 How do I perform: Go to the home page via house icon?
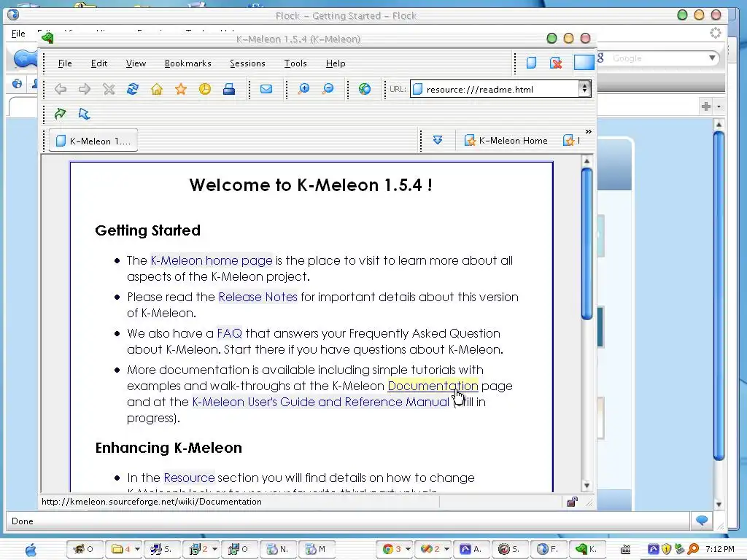pyautogui.click(x=157, y=89)
